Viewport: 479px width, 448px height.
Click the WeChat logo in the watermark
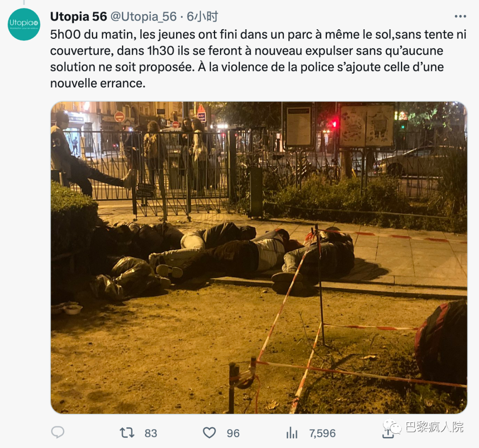click(392, 426)
